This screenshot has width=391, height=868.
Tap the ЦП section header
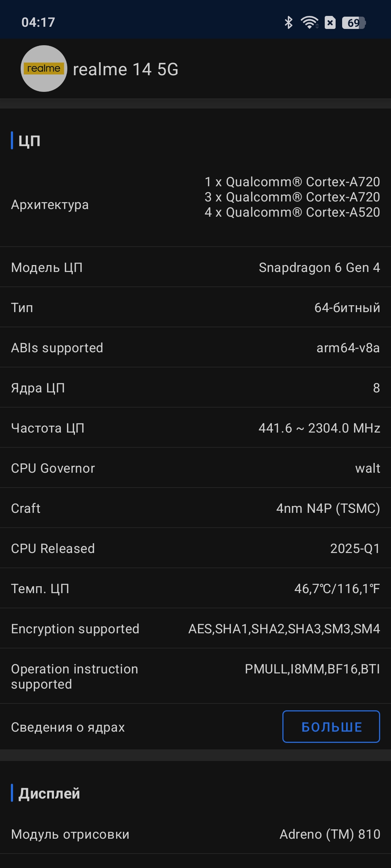[x=29, y=140]
